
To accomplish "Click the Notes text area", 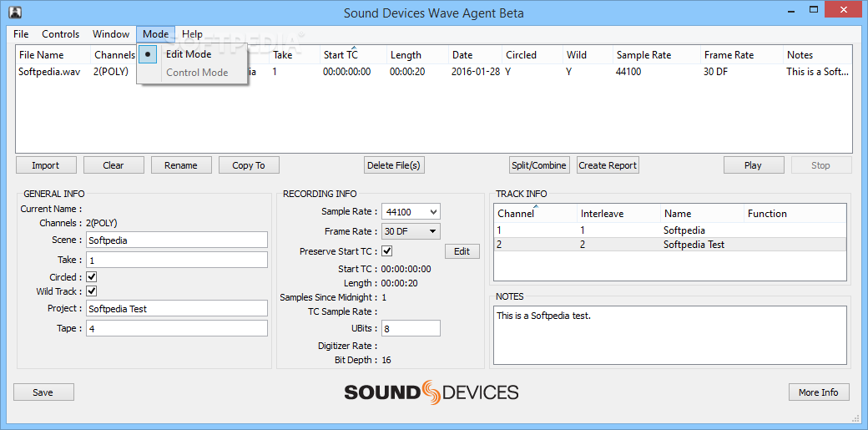I will [x=670, y=336].
